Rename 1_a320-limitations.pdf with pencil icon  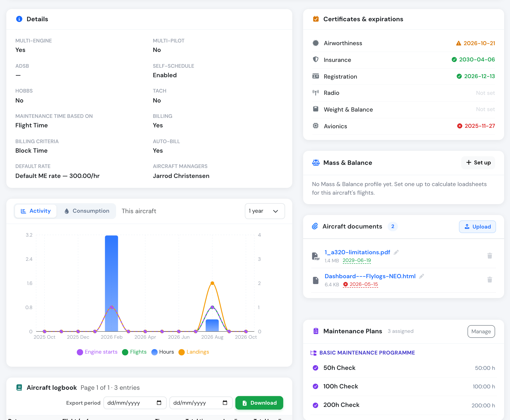396,252
